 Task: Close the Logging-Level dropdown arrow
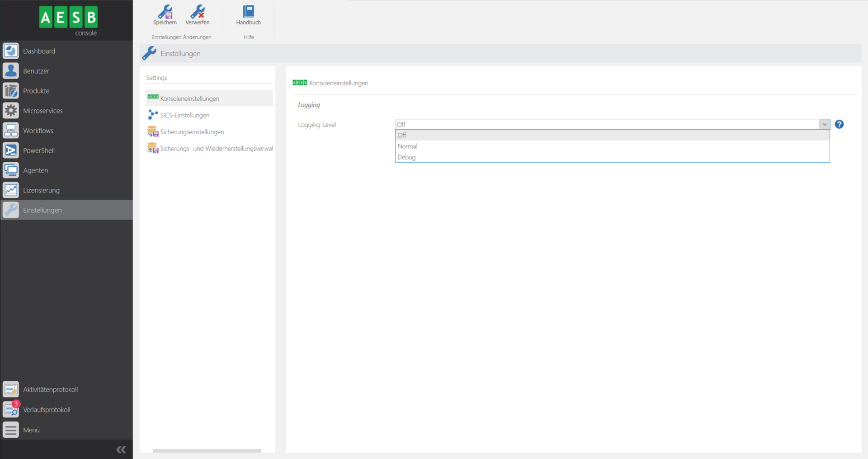[824, 124]
